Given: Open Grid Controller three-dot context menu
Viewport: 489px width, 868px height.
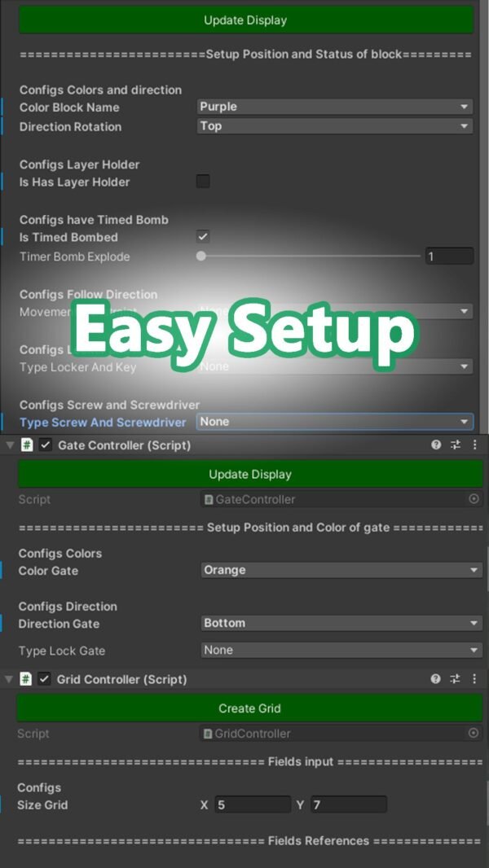Looking at the screenshot, I should (474, 679).
